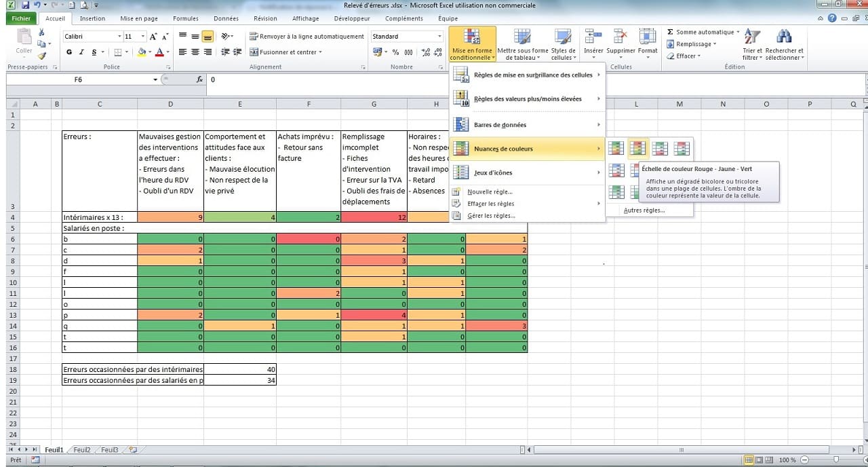
Task: Open the Calibri font name dropdown
Action: [120, 37]
